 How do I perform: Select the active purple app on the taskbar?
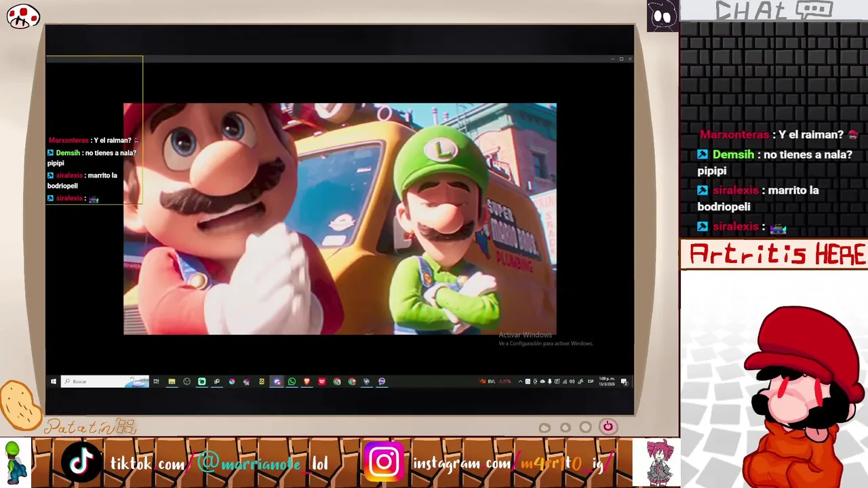tap(277, 382)
